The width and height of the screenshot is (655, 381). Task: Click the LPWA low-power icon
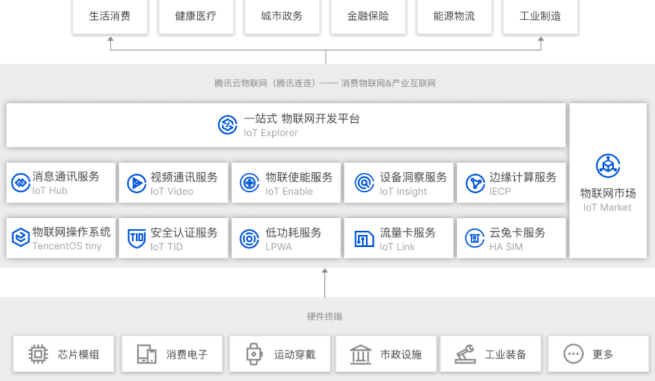click(249, 239)
